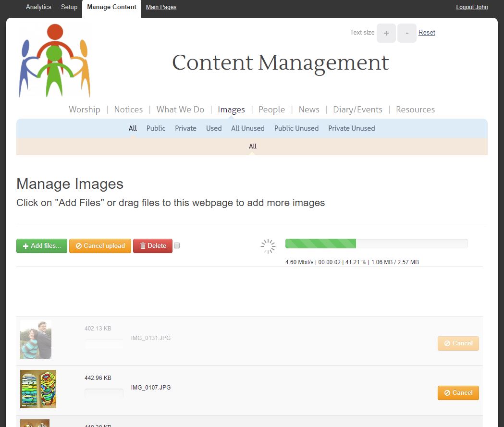
Task: Select the Public Unused filter
Action: (x=296, y=128)
